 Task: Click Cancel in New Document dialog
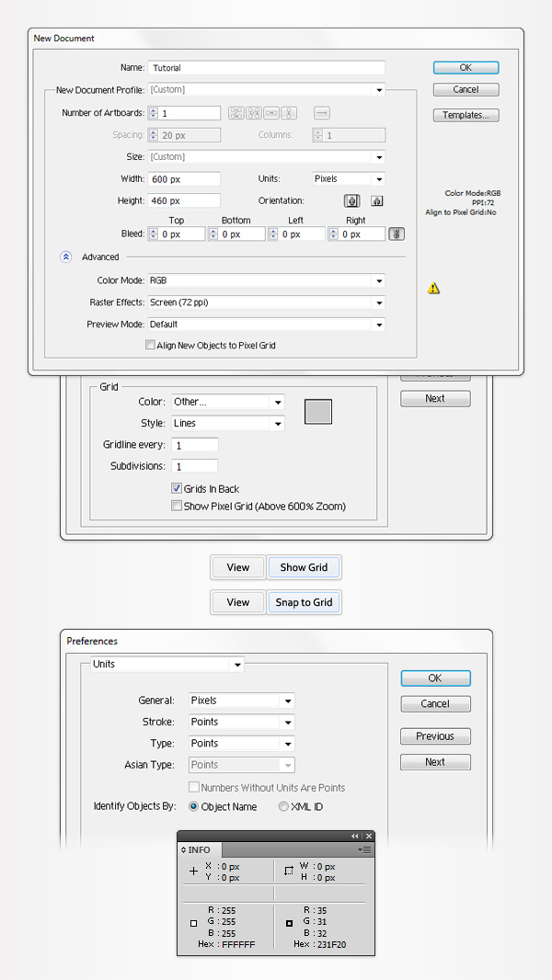click(466, 89)
